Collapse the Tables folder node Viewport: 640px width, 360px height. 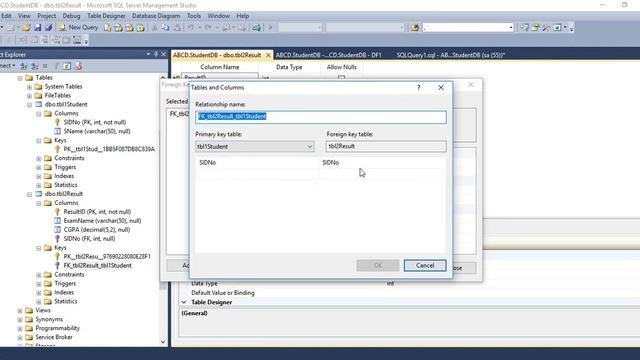(20, 78)
